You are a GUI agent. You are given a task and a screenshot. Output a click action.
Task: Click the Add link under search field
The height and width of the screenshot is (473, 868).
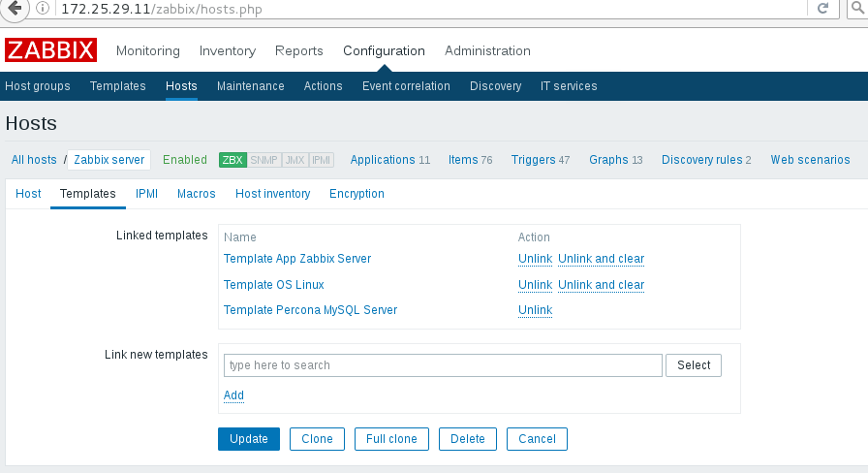coord(233,395)
